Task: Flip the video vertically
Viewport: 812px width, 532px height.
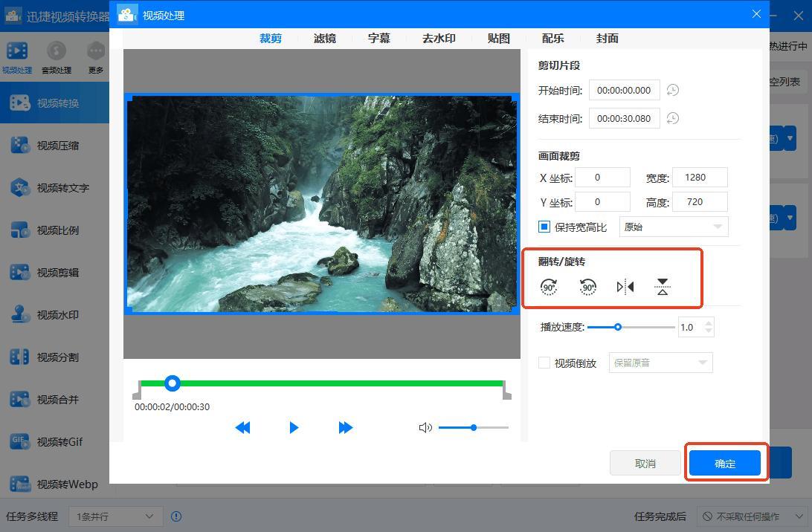Action: click(663, 287)
